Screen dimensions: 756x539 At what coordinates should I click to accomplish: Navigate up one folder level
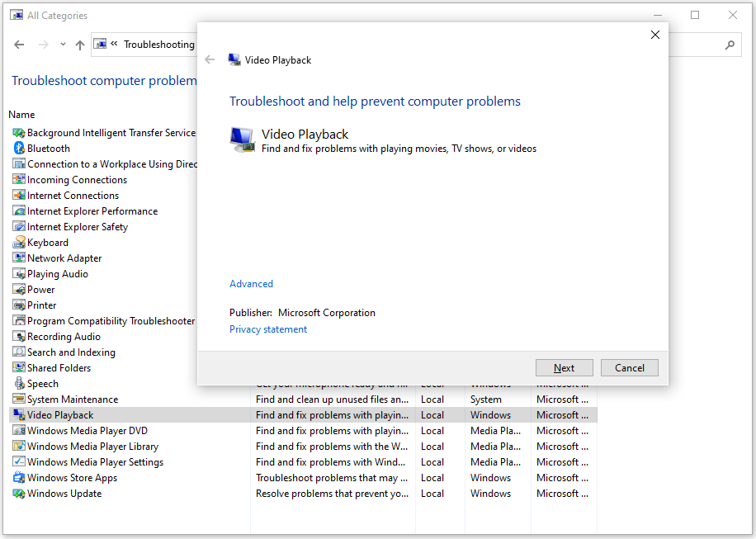tap(79, 45)
